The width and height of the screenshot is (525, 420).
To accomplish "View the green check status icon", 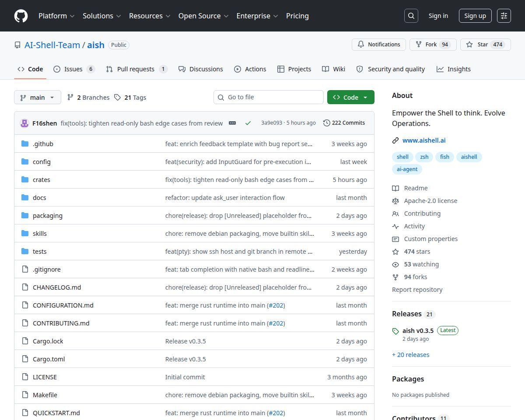I will click(248, 123).
